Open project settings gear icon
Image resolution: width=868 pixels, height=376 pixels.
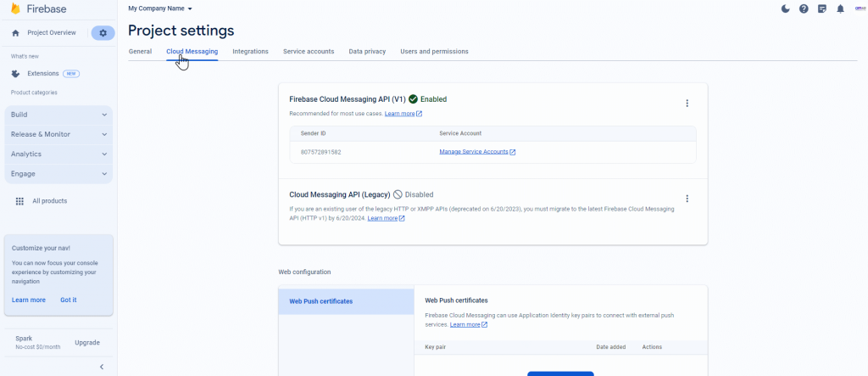click(103, 33)
